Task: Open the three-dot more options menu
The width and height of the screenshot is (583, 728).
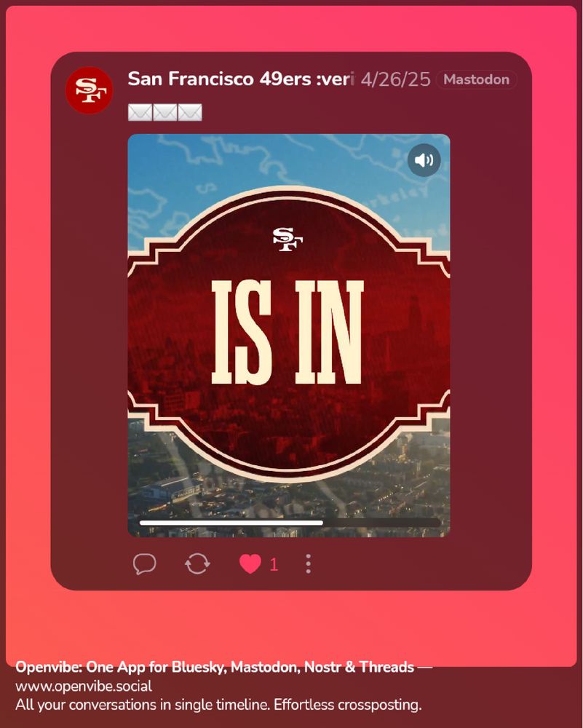Action: click(308, 564)
